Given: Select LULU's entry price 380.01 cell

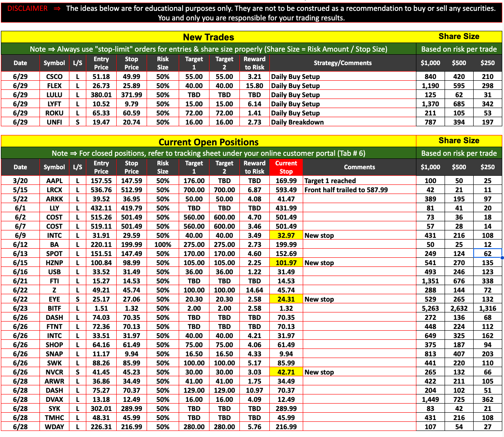Looking at the screenshot, I should (x=101, y=95).
